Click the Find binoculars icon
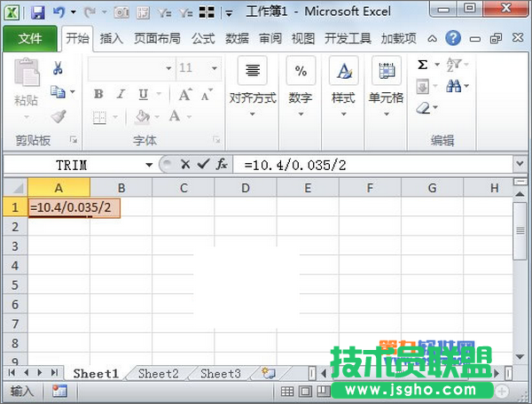The width and height of the screenshot is (532, 404). (x=454, y=86)
